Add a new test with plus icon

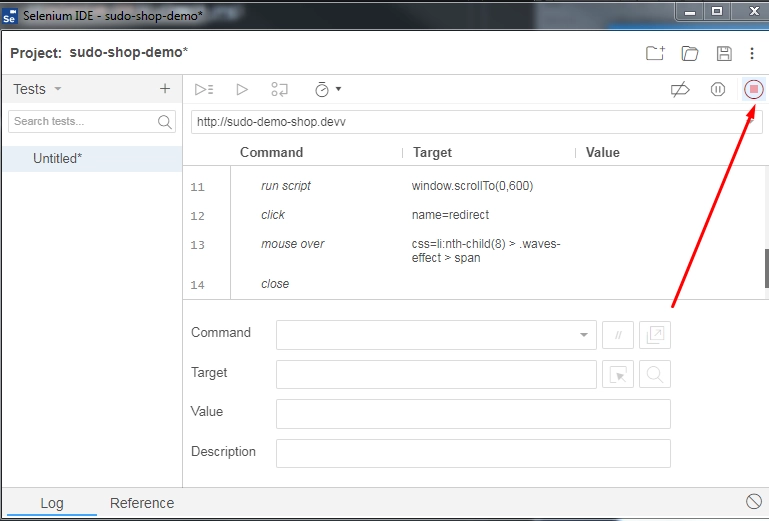tap(165, 89)
